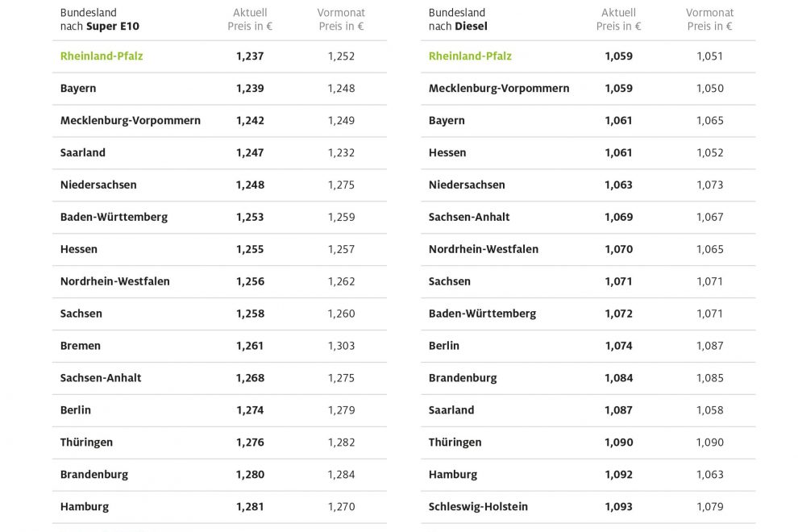Click Niedersachsen in the Super E10 table
Screen dimensions: 798x532
click(98, 185)
